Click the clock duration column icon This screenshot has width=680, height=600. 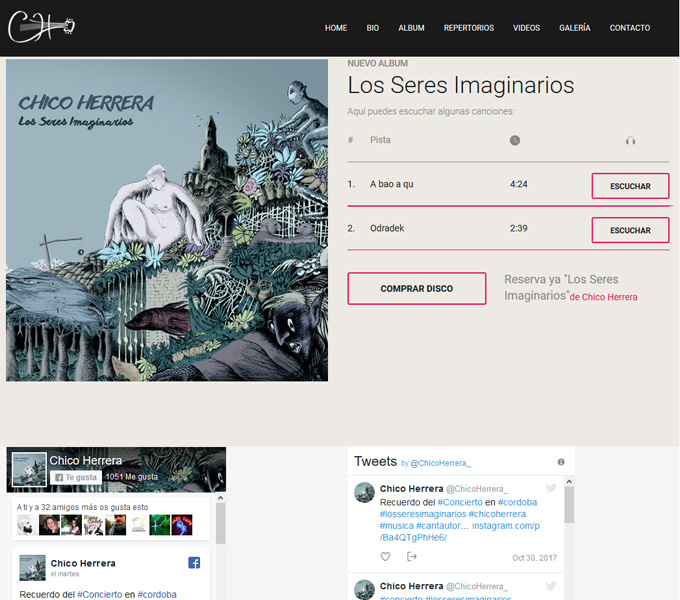coord(515,140)
